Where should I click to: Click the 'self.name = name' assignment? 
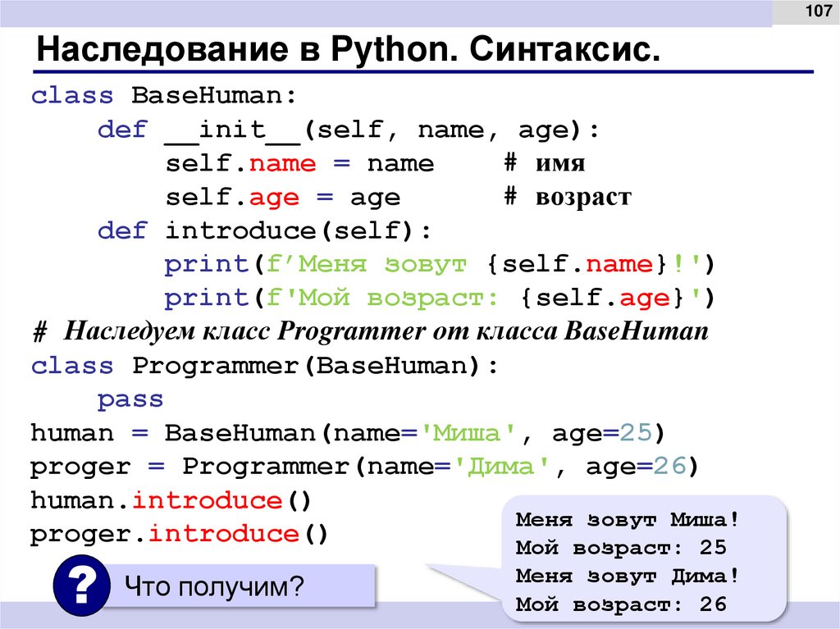pyautogui.click(x=299, y=163)
